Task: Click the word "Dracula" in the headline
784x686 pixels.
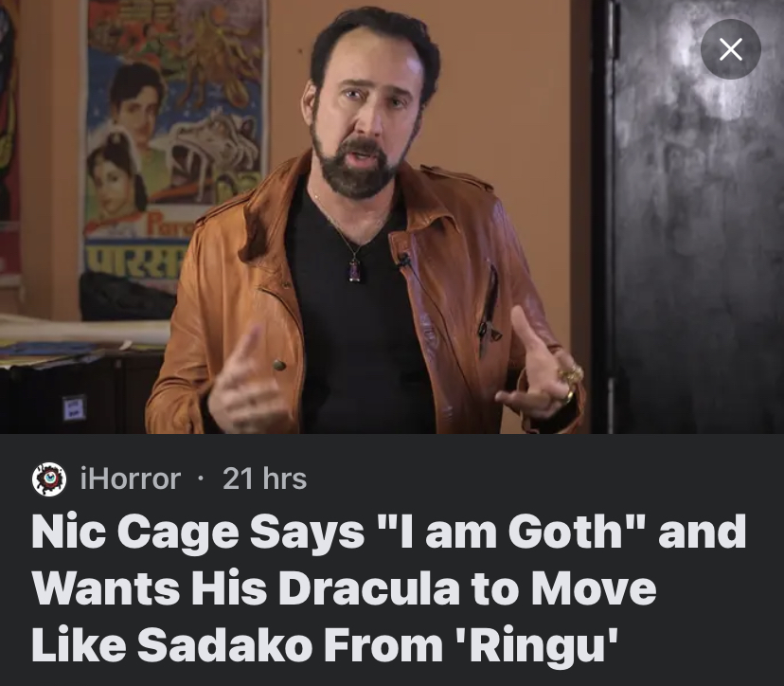Action: point(369,587)
